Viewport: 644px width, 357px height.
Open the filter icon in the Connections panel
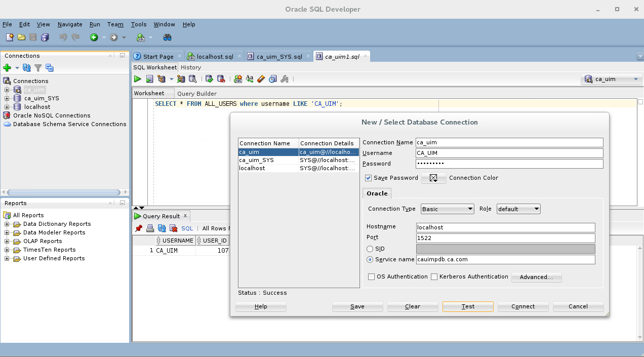[x=37, y=67]
